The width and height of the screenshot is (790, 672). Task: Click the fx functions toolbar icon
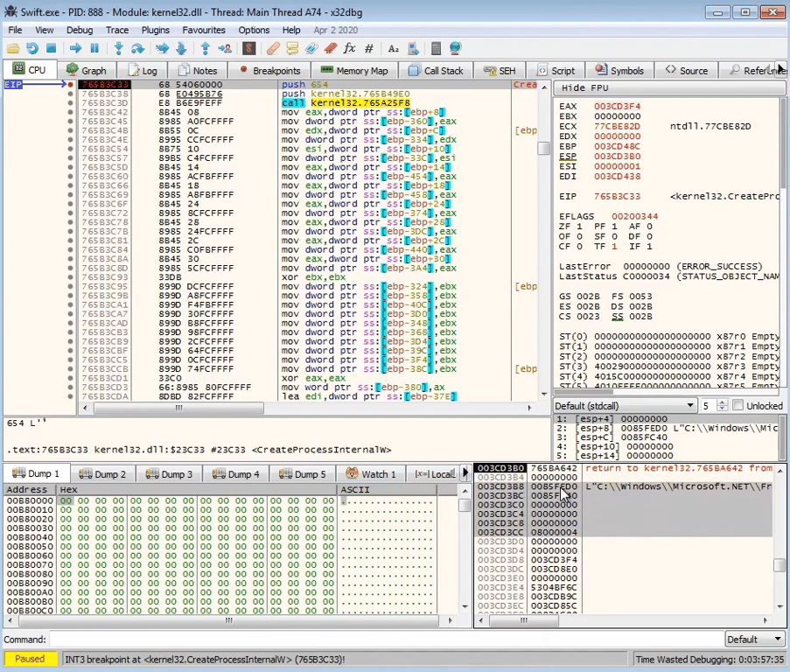pyautogui.click(x=350, y=49)
